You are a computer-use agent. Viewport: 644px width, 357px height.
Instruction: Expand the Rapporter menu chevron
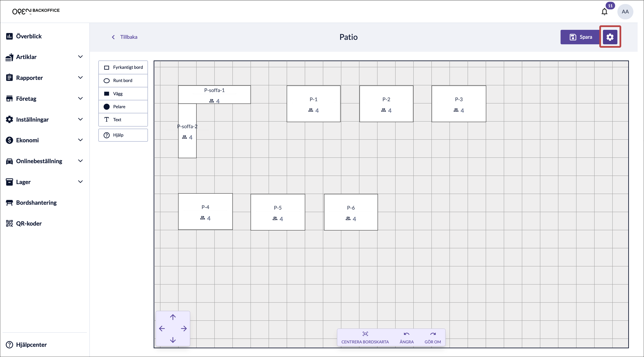coord(80,78)
